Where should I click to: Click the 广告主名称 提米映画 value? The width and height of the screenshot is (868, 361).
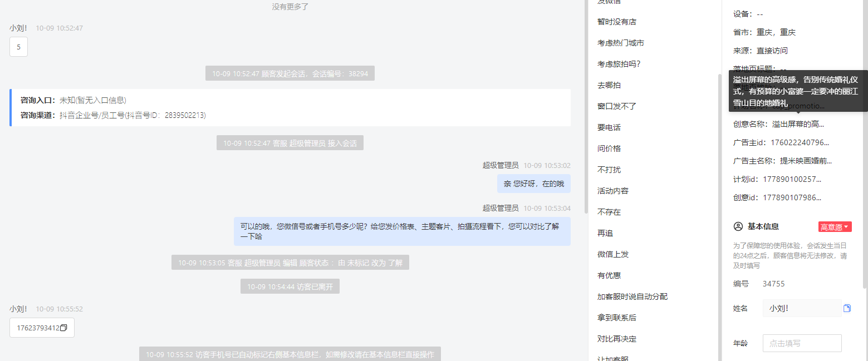point(806,161)
